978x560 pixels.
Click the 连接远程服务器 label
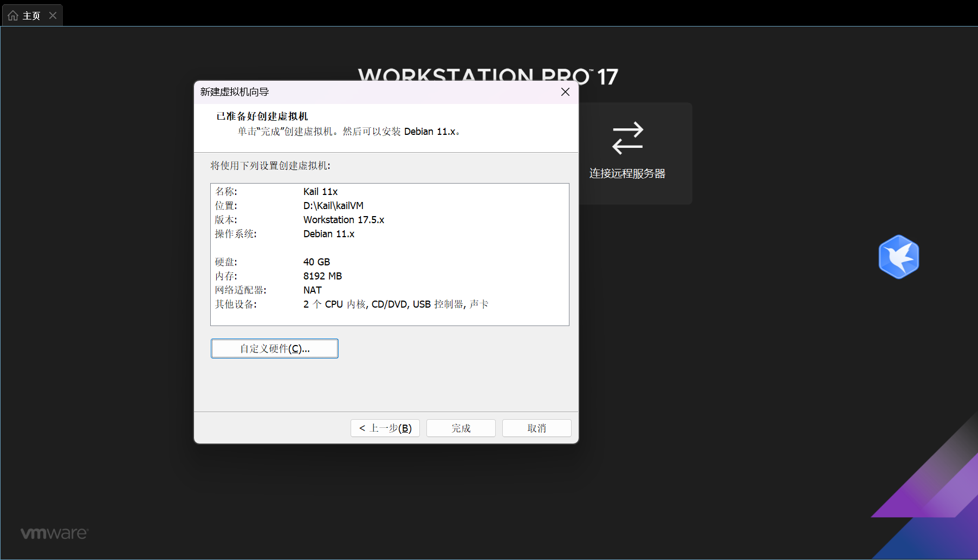tap(627, 174)
